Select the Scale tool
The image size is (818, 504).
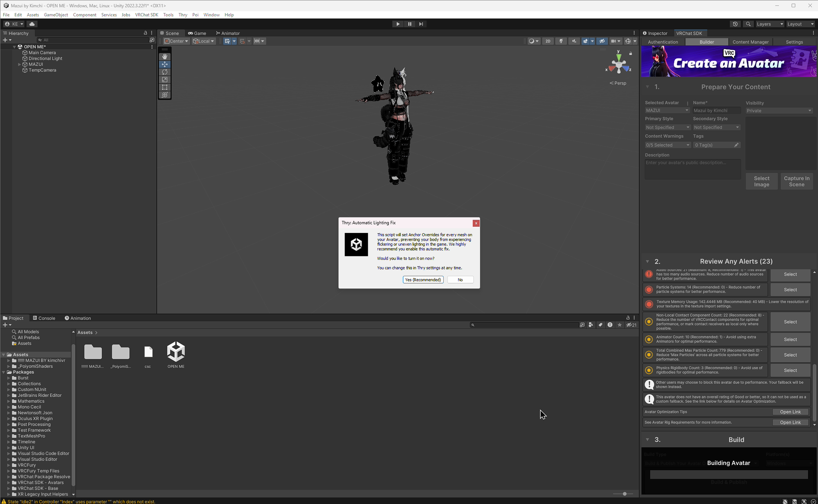(165, 80)
